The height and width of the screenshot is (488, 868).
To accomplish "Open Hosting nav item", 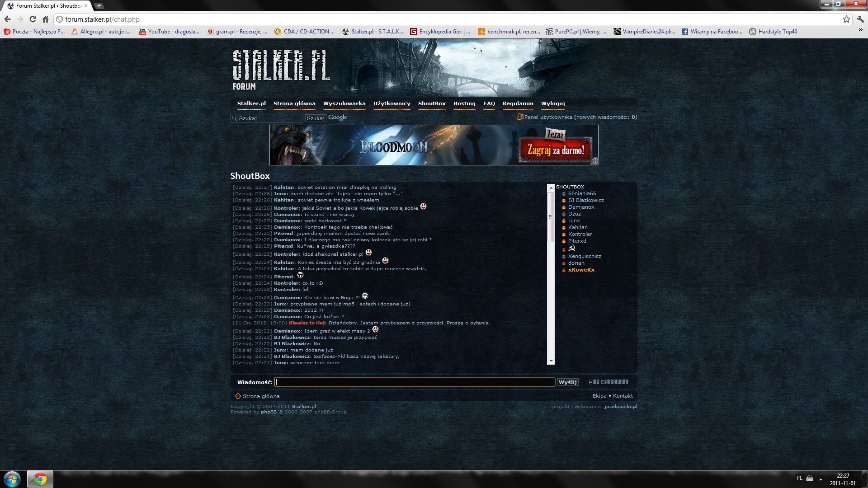I will tap(464, 103).
